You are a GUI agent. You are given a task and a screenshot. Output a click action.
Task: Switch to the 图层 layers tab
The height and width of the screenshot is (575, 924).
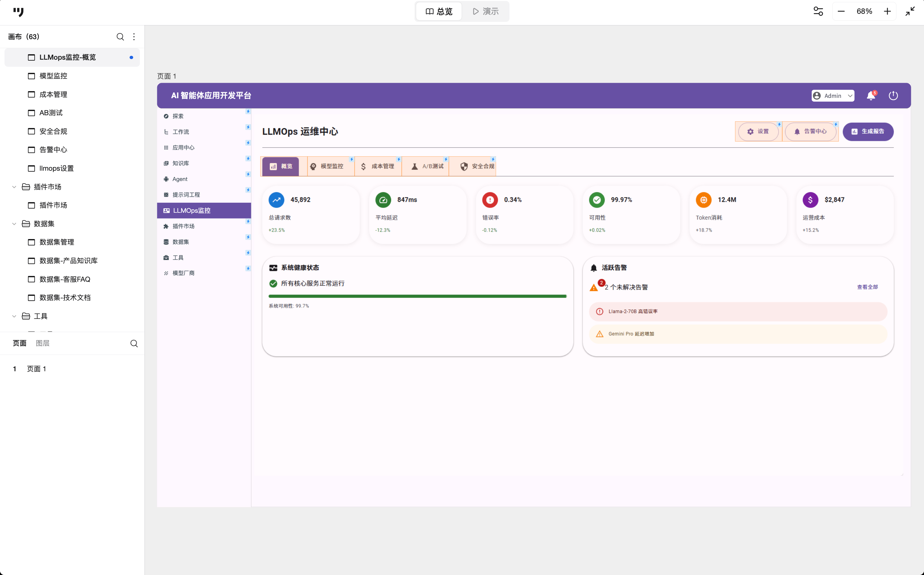point(43,343)
